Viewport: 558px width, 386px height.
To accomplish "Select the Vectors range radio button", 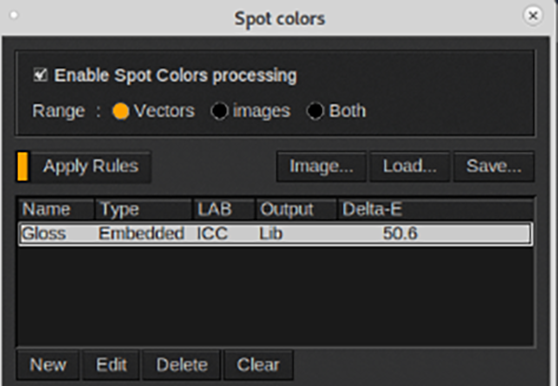I will click(x=120, y=111).
